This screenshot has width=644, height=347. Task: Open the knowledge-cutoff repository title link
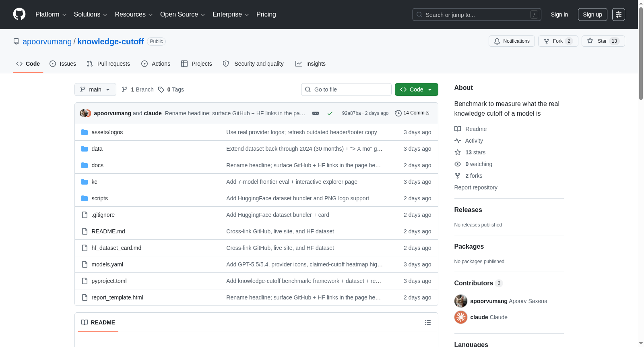point(110,42)
